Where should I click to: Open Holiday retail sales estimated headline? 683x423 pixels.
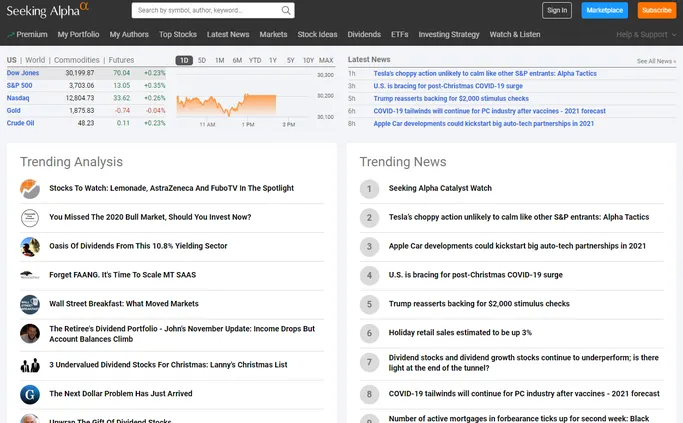(460, 333)
